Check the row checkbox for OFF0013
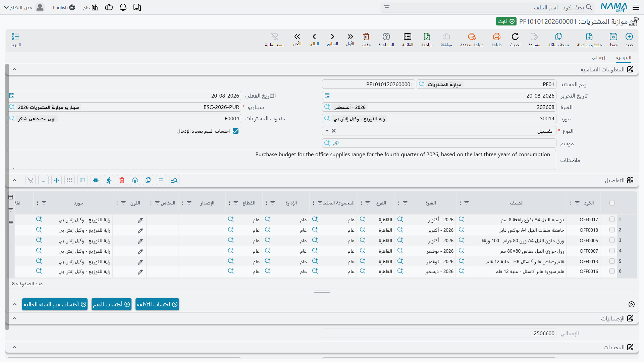This screenshot has width=644, height=362. (612, 261)
